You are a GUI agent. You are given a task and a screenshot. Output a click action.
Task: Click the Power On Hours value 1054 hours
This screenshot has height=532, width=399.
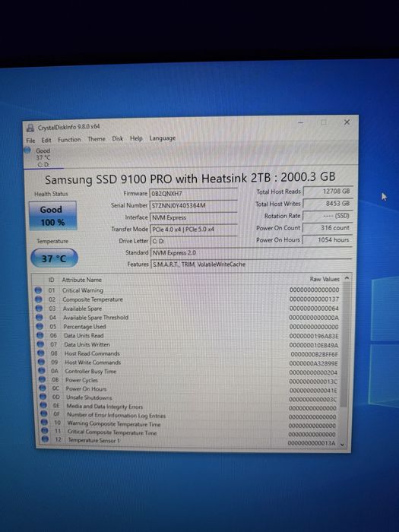328,239
